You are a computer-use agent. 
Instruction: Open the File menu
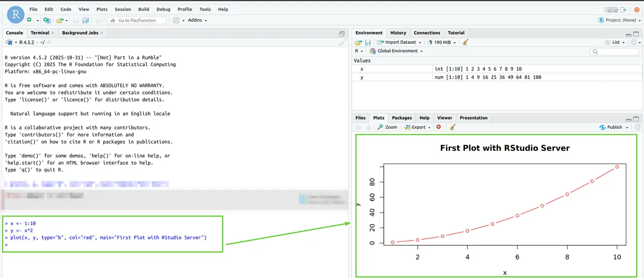click(33, 9)
